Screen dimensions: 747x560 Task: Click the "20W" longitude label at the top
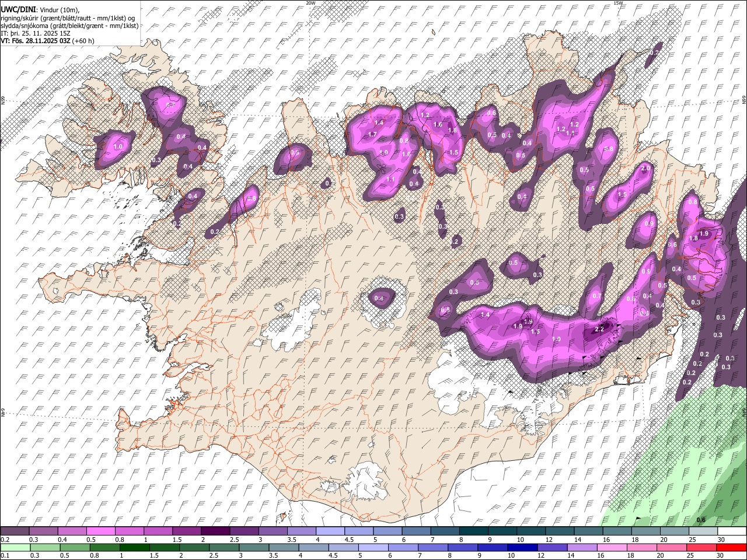[x=310, y=3]
